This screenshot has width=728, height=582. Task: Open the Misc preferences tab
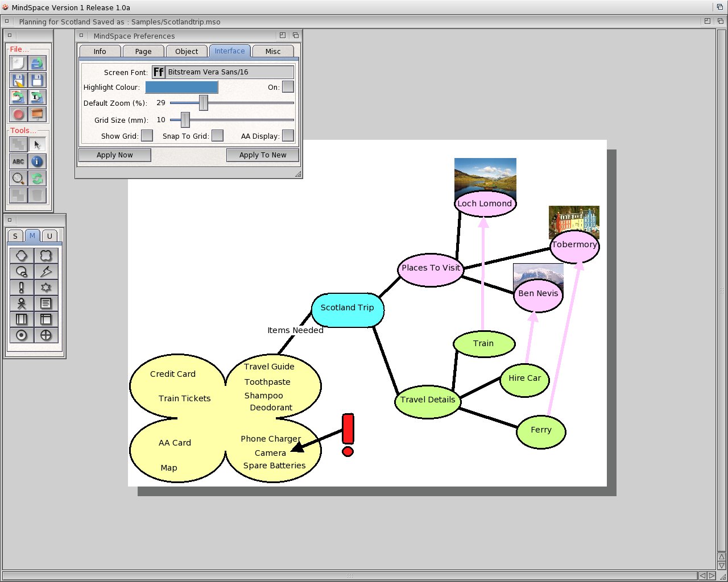point(273,51)
